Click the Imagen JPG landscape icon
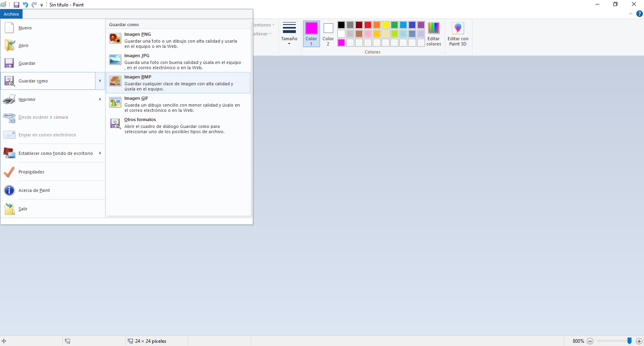This screenshot has height=346, width=644. tap(115, 60)
